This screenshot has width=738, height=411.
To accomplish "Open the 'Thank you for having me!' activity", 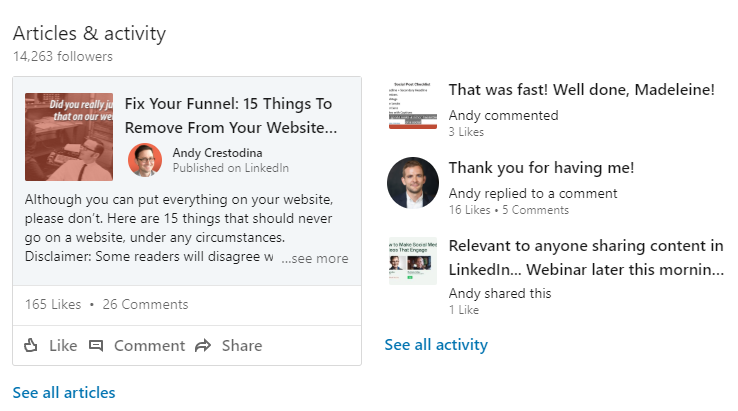I will (541, 168).
